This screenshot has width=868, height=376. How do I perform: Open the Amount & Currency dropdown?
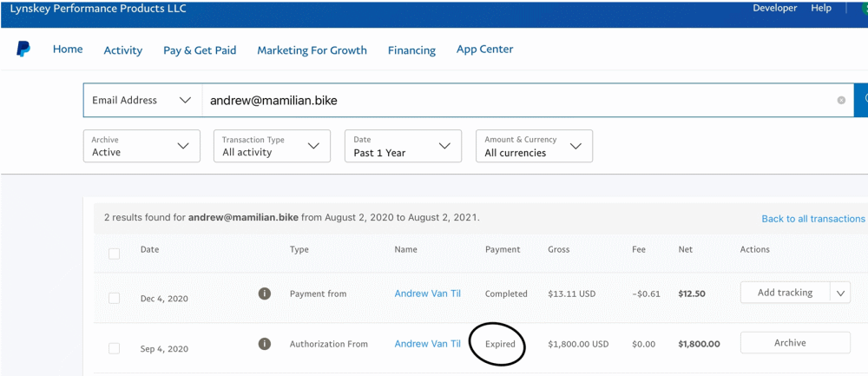coord(534,146)
